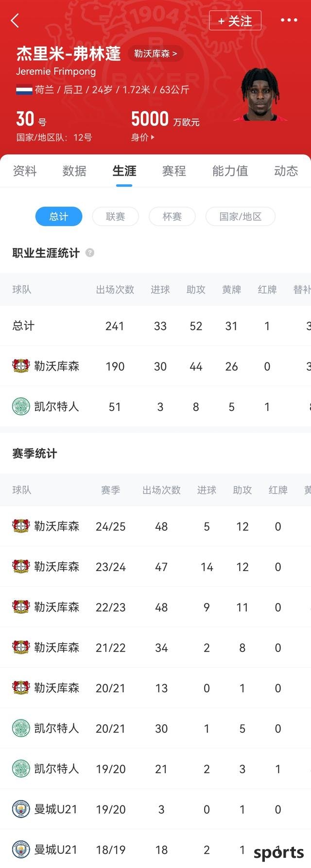Tap the Leverkusen crest in career totals
Image resolution: width=311 pixels, height=868 pixels.
21,366
